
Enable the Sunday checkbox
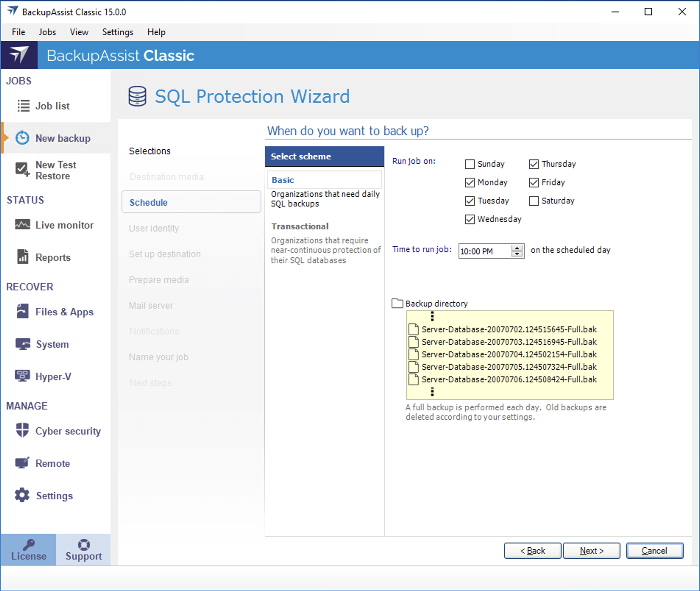[x=470, y=164]
